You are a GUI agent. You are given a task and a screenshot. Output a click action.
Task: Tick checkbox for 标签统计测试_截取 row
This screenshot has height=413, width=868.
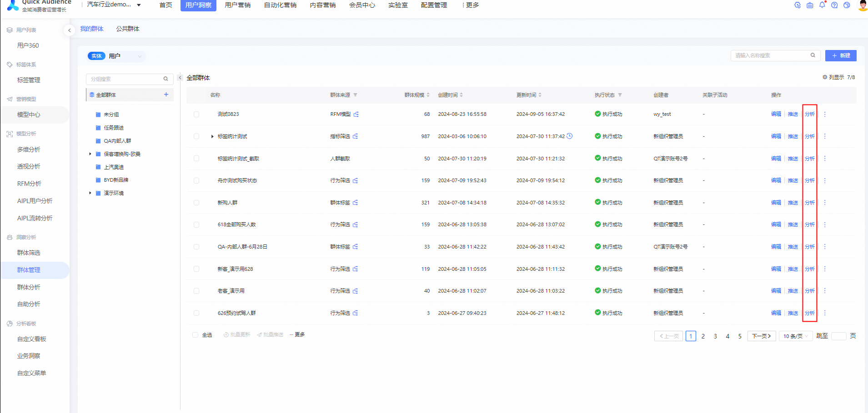pos(196,159)
